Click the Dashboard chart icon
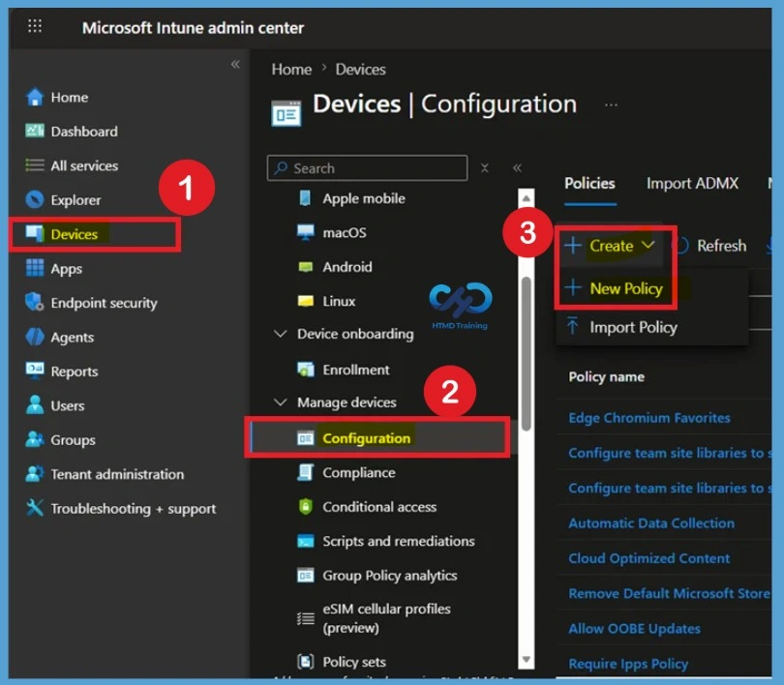 click(35, 131)
